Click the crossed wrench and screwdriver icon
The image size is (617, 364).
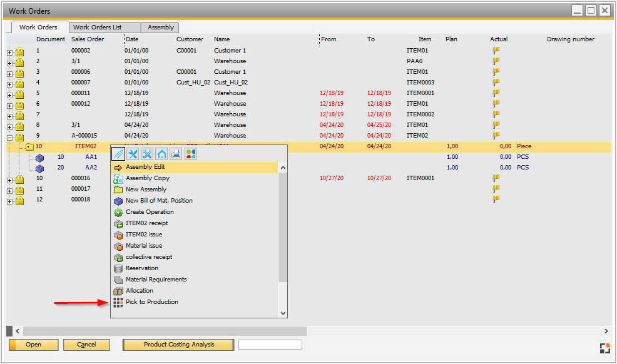point(147,154)
